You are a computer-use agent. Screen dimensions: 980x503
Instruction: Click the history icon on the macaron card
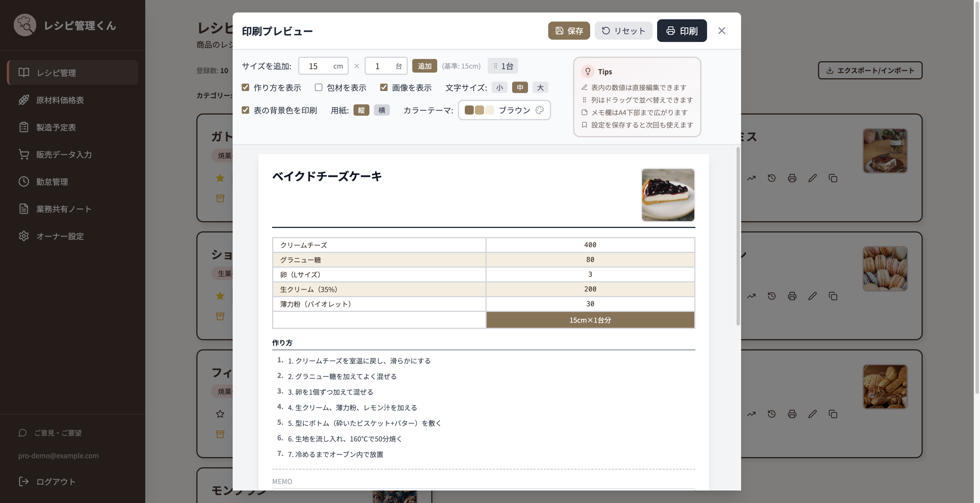coord(771,296)
